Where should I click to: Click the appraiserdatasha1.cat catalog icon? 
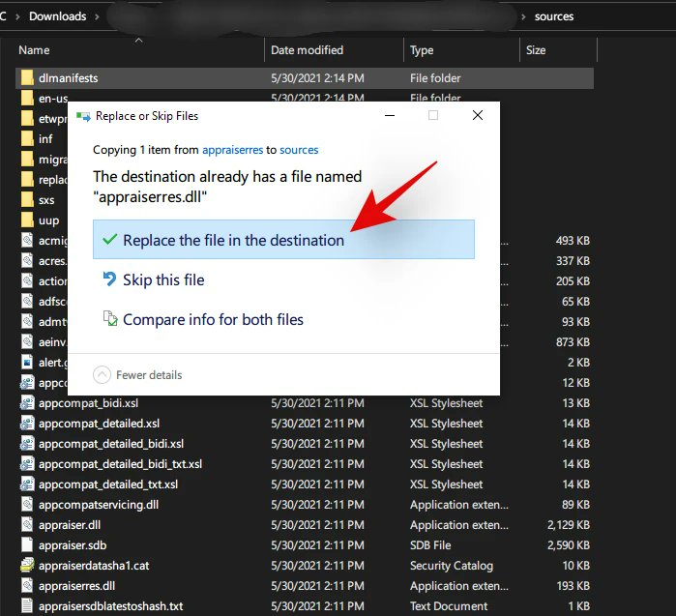(x=27, y=565)
